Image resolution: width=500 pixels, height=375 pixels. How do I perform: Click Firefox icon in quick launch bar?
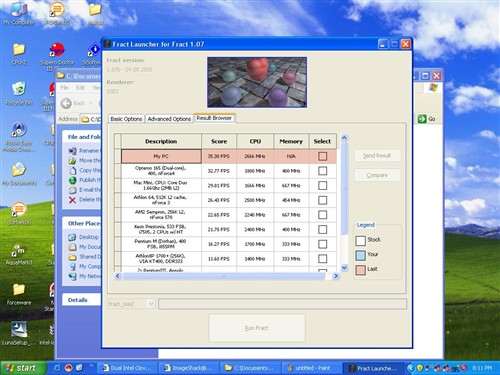[68, 368]
